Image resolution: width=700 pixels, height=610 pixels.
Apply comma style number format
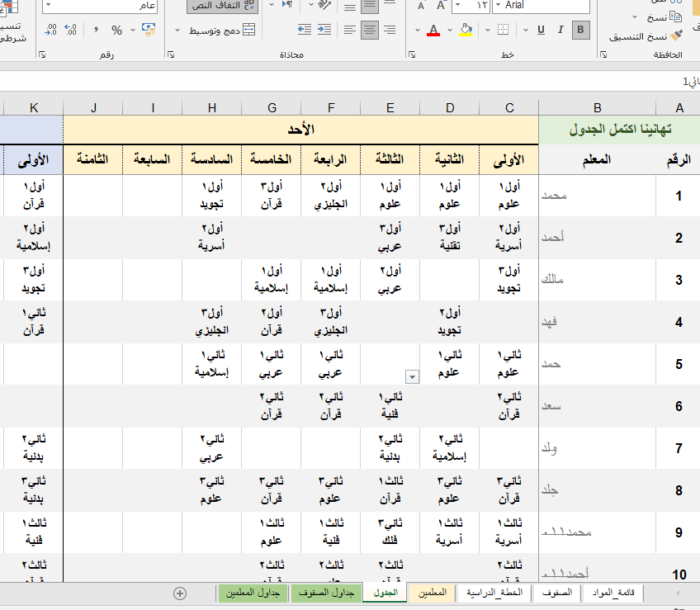tap(96, 30)
